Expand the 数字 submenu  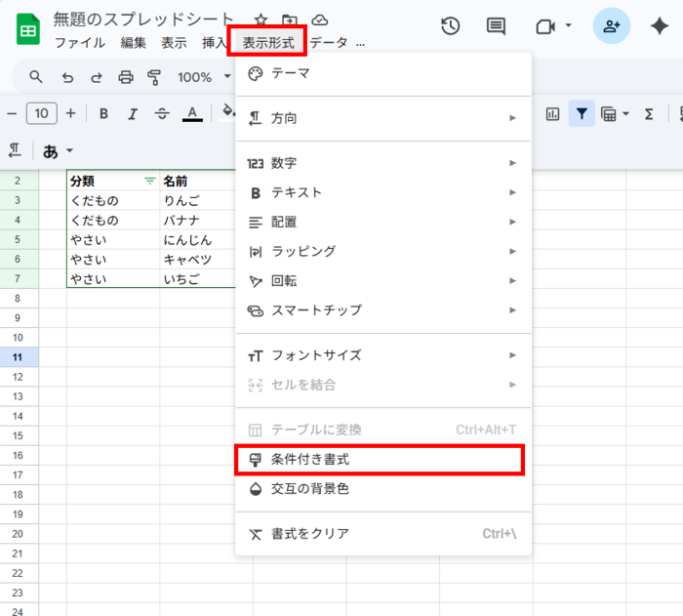coord(382,163)
